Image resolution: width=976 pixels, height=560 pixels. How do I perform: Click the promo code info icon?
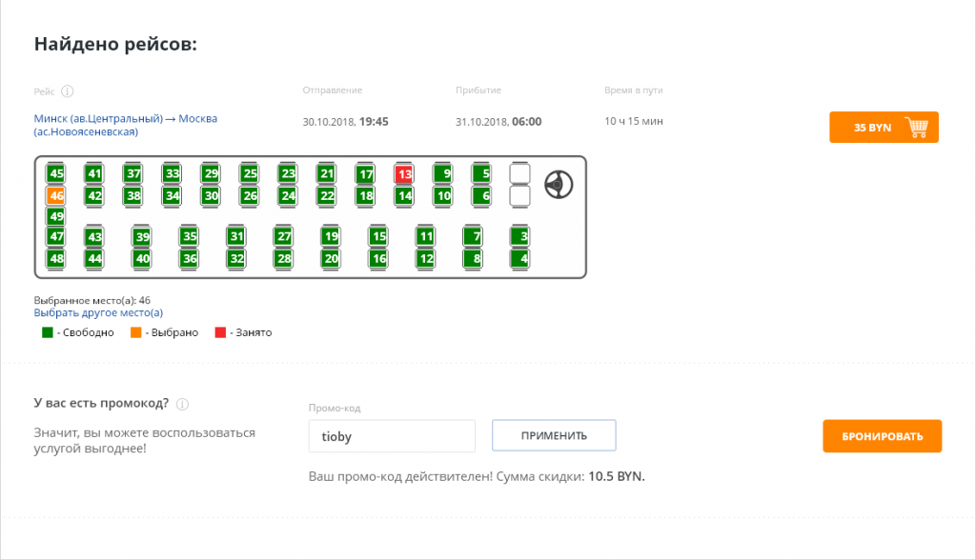182,405
